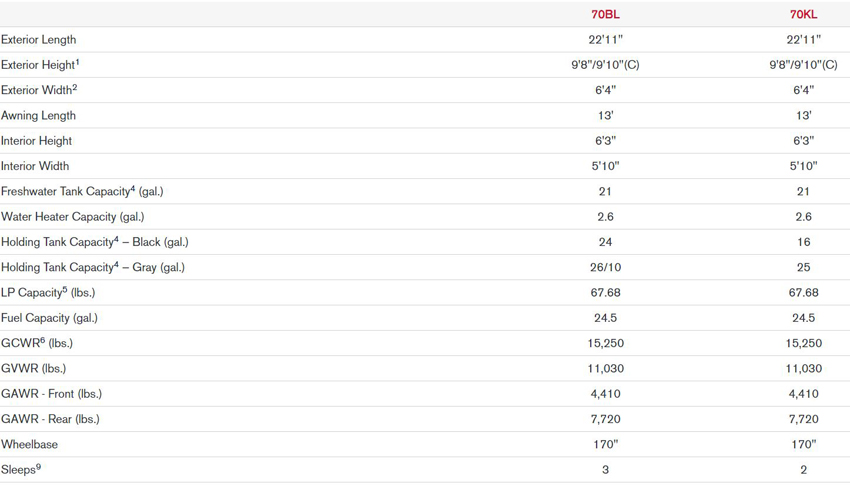Click the Exterior Height footnote label
850x486 pixels.
(x=40, y=64)
